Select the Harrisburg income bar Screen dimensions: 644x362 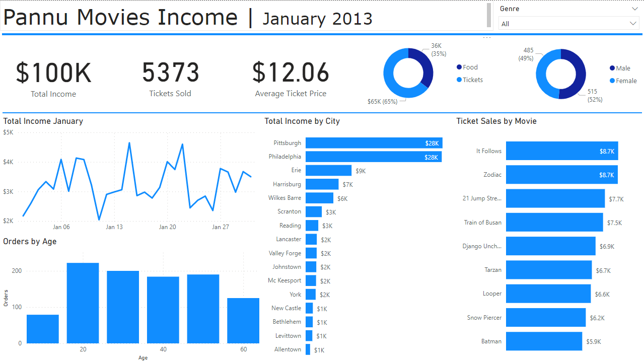(x=322, y=184)
